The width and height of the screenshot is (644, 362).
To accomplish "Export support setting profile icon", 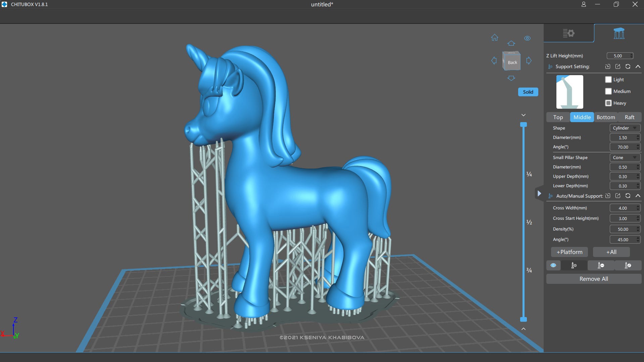I will point(618,66).
